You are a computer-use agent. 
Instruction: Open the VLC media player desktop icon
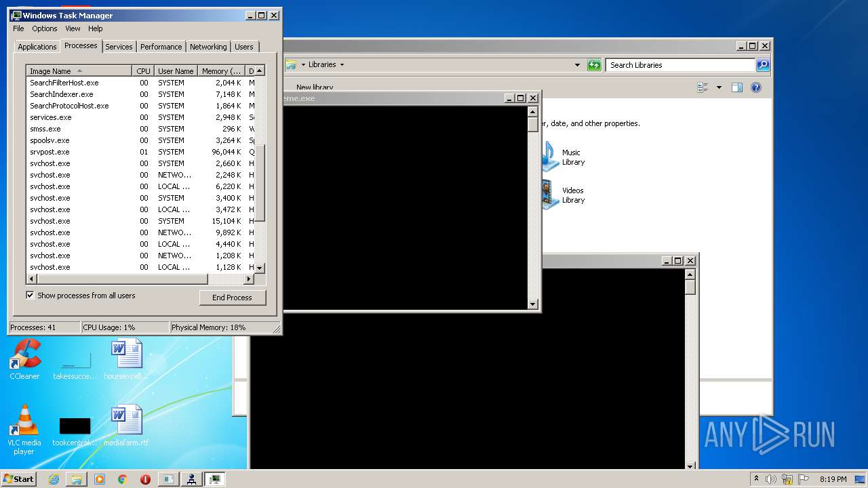(x=25, y=430)
